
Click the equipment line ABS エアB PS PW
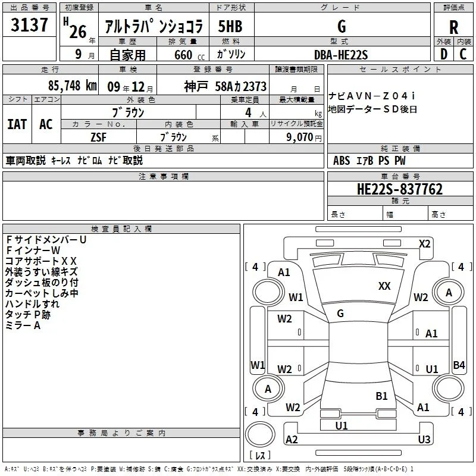point(369,161)
